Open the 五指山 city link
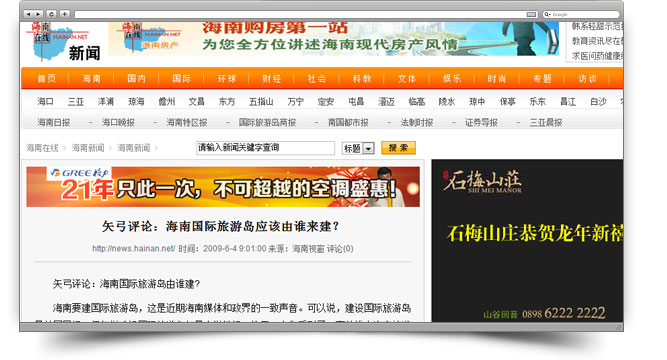The width and height of the screenshot is (667, 360). pos(261,102)
